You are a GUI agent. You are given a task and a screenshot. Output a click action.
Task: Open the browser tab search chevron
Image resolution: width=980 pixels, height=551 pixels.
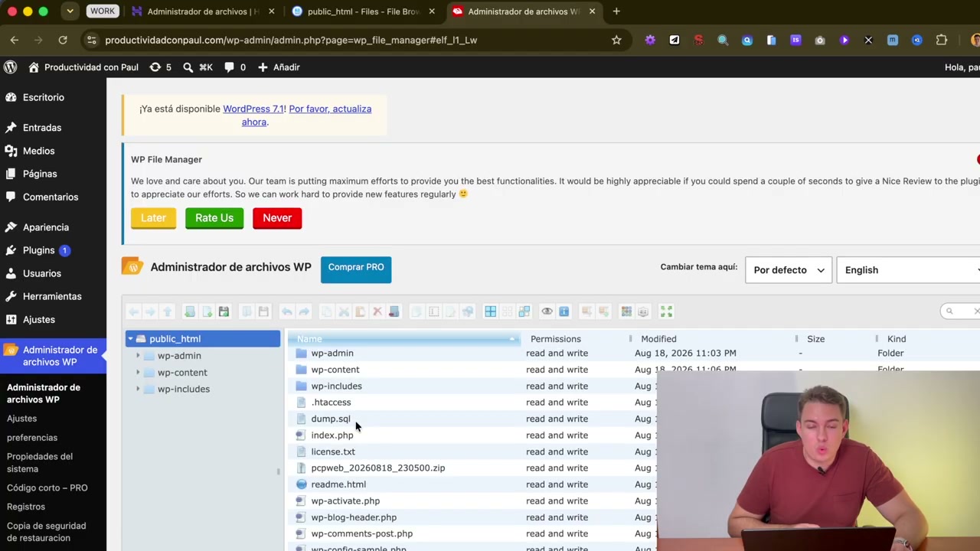click(x=70, y=11)
